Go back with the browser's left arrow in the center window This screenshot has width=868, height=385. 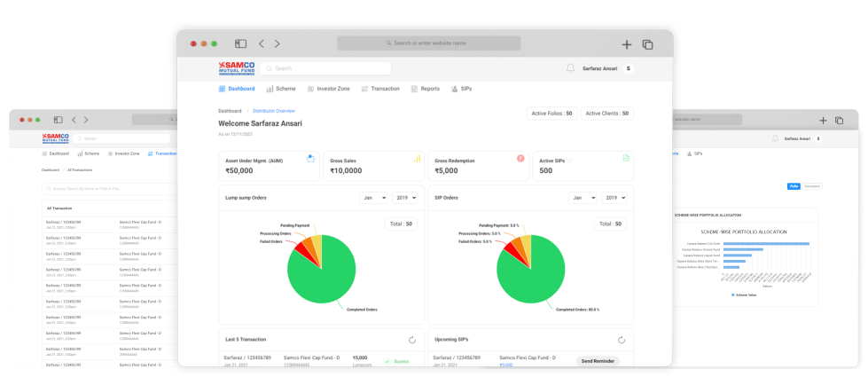[x=262, y=43]
